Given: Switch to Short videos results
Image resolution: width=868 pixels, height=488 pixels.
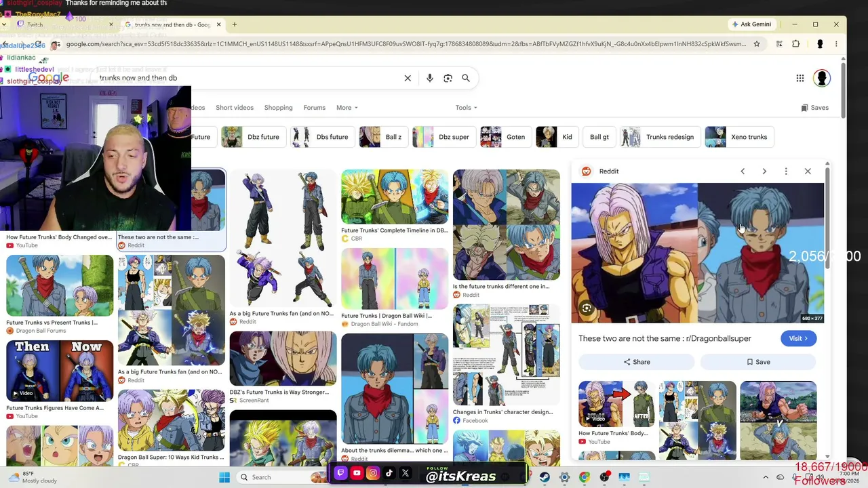Looking at the screenshot, I should point(235,108).
